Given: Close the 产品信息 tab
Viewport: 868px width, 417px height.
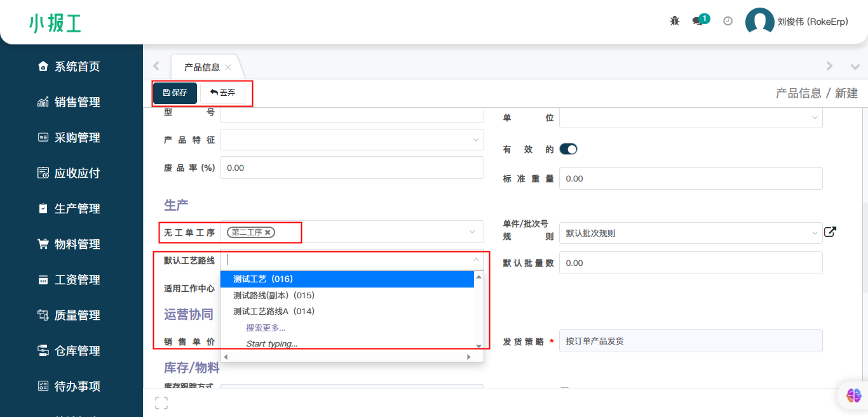Looking at the screenshot, I should click(228, 67).
